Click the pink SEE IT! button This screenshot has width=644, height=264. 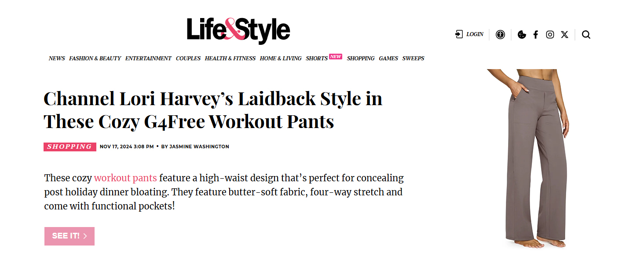(x=70, y=236)
